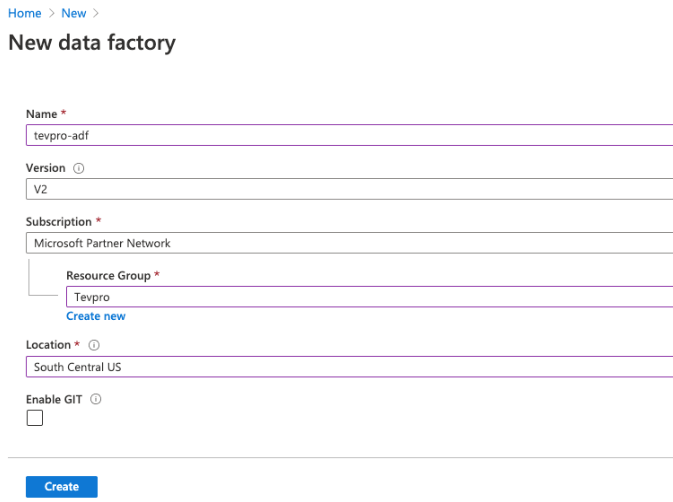Click the Enable GIT info icon
The image size is (673, 502).
97,399
